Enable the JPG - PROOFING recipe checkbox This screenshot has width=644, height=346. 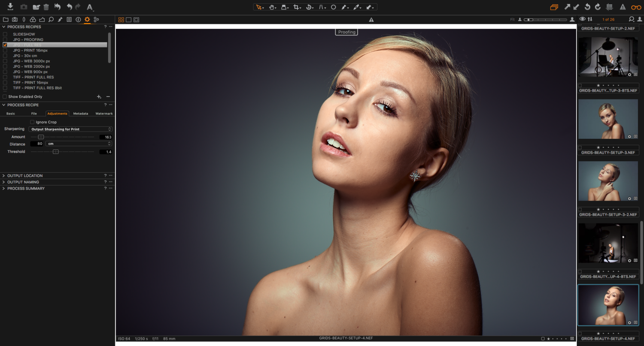pyautogui.click(x=5, y=39)
